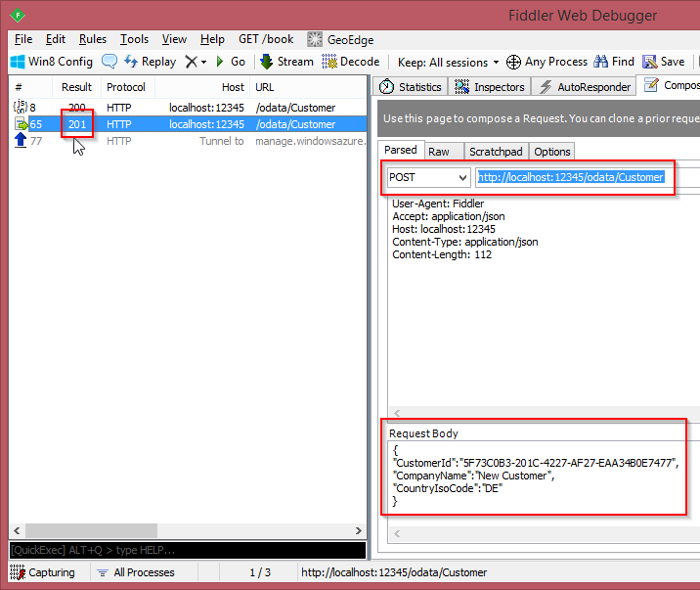The height and width of the screenshot is (590, 700).
Task: Click the GeoEdge menu item
Action: pyautogui.click(x=340, y=40)
